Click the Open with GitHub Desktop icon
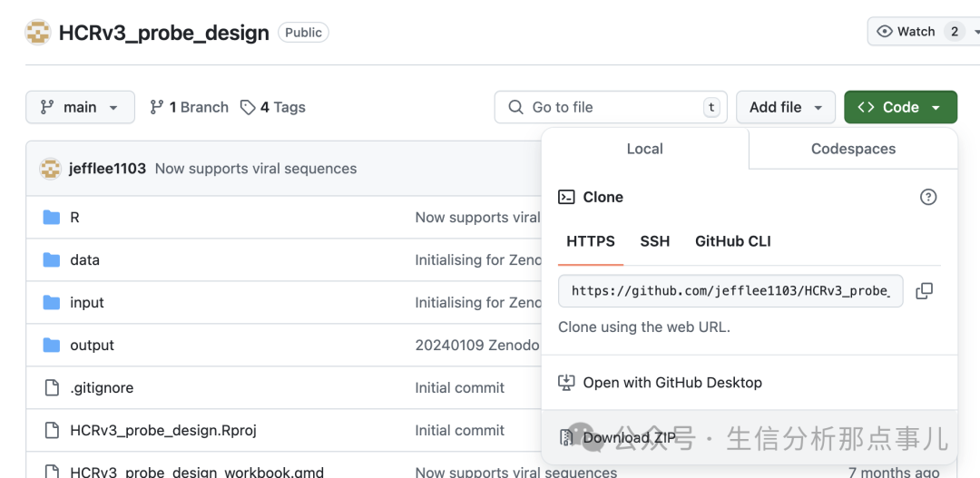980x478 pixels. pos(566,383)
